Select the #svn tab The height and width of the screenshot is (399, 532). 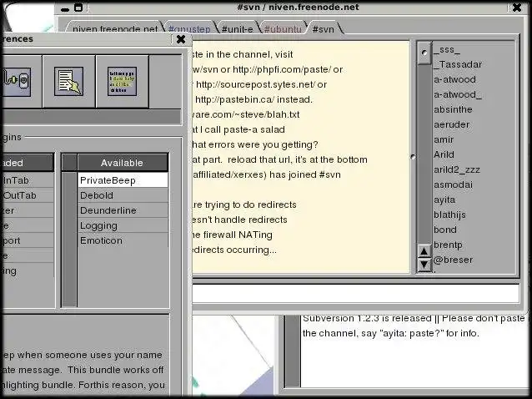[x=323, y=29]
